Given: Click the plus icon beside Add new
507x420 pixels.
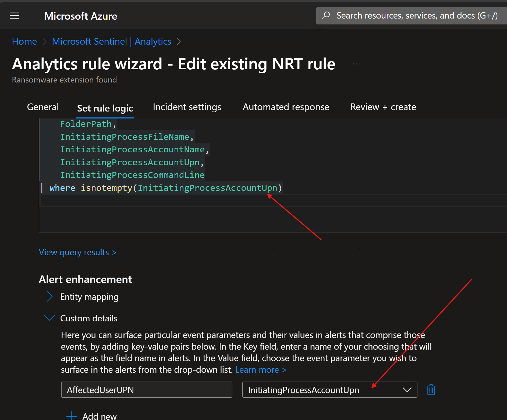Looking at the screenshot, I should [72, 416].
